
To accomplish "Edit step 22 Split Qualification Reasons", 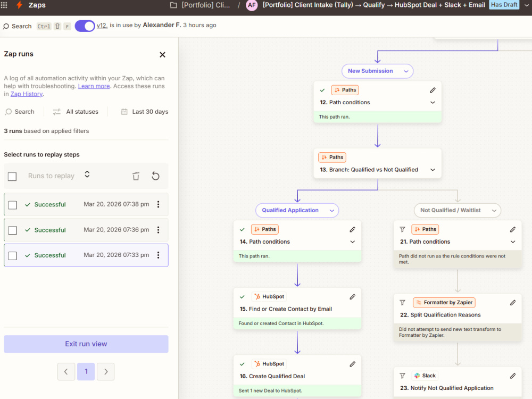I will pyautogui.click(x=513, y=303).
